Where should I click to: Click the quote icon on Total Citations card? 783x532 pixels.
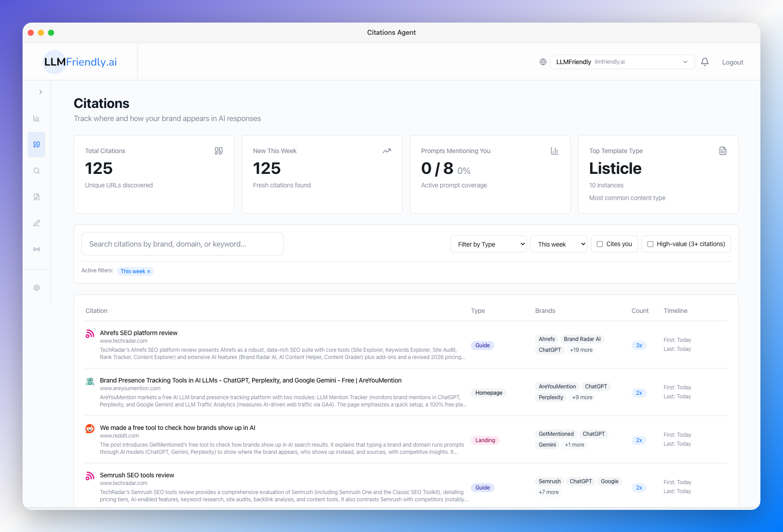point(219,151)
